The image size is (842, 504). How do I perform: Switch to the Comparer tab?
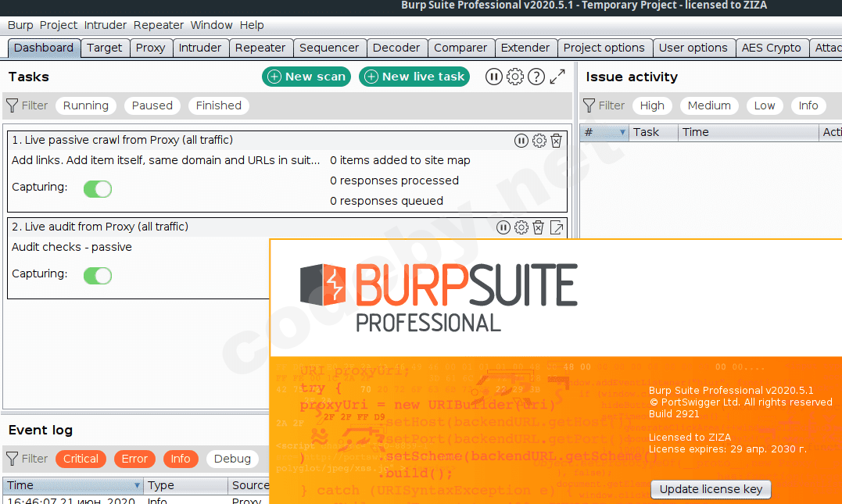[460, 48]
